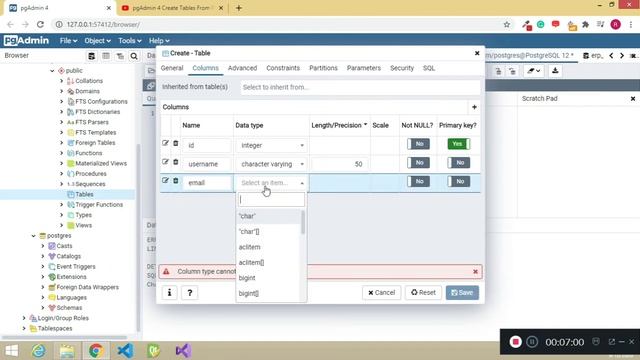Toggle Primary key for id column
640x360 pixels.
(459, 144)
